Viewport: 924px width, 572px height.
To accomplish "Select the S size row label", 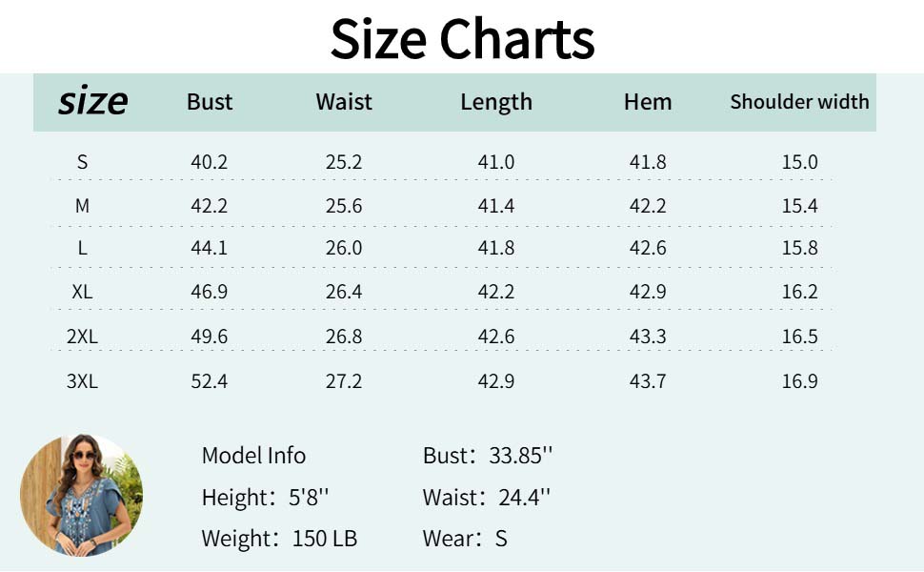I will pyautogui.click(x=83, y=162).
